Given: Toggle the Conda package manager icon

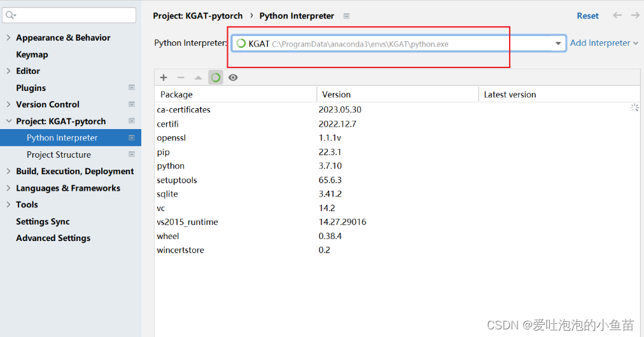Looking at the screenshot, I should click(x=216, y=78).
